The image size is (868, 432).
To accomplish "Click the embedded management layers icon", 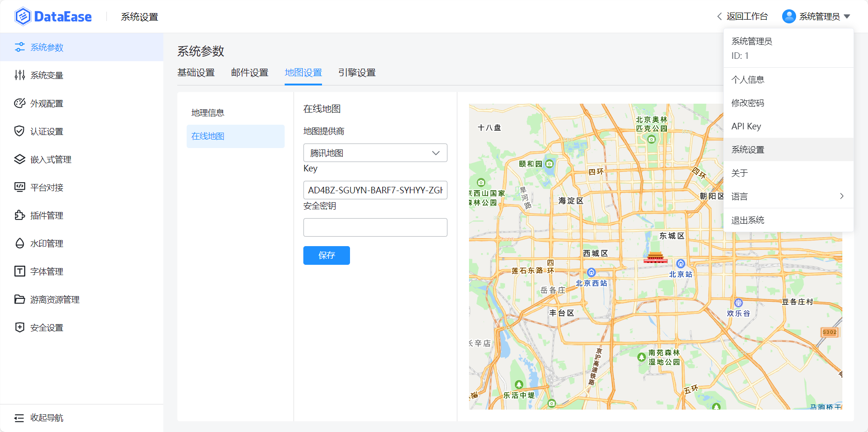I will pyautogui.click(x=20, y=159).
